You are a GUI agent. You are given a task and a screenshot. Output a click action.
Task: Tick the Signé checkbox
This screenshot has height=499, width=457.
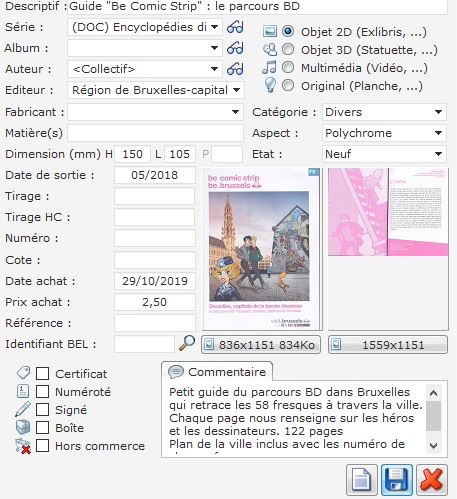[43, 410]
